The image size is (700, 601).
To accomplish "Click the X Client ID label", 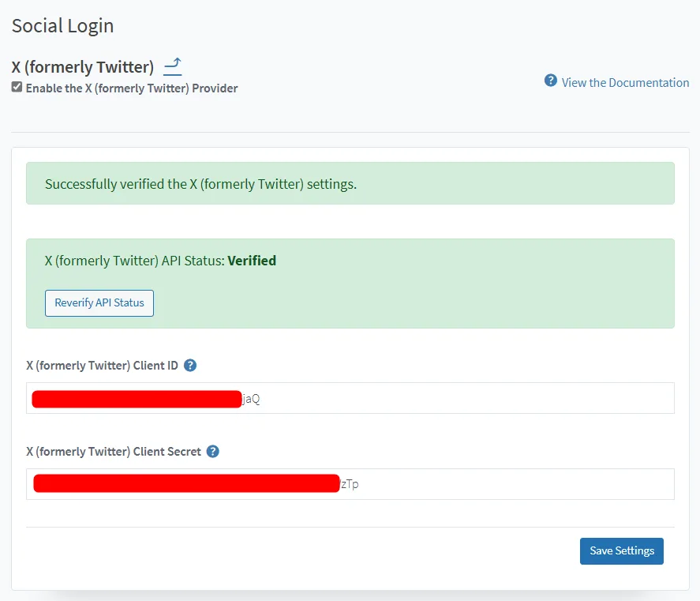I will click(x=102, y=366).
